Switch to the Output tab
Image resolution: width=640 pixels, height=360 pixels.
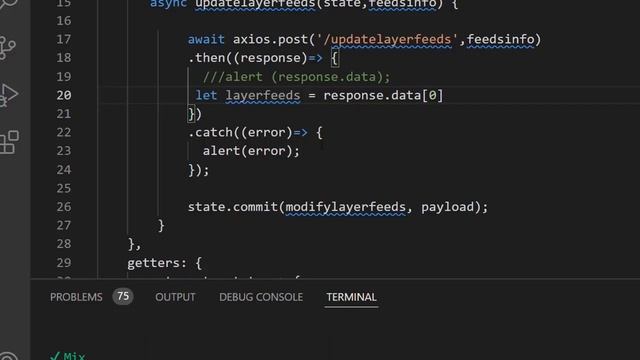pos(175,297)
